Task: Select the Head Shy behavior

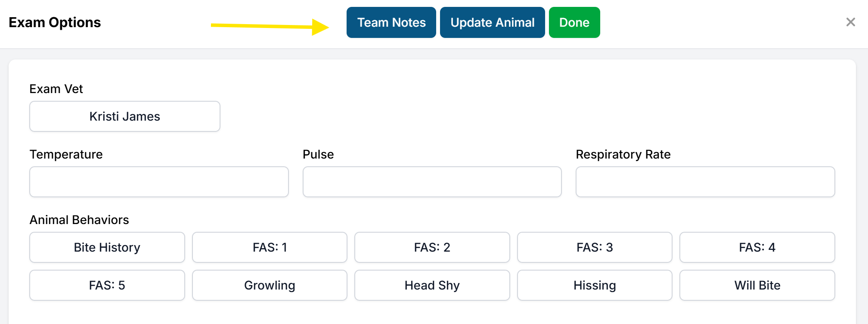Action: (432, 285)
